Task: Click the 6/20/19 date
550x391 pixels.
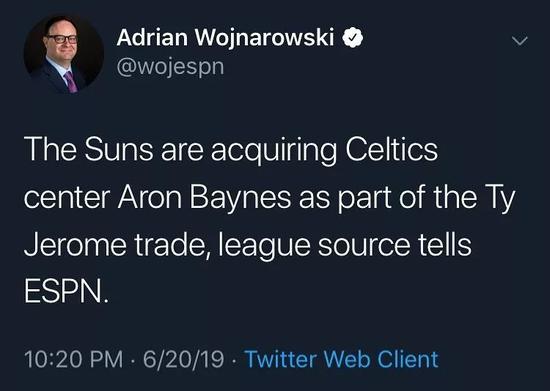Action: click(x=183, y=359)
